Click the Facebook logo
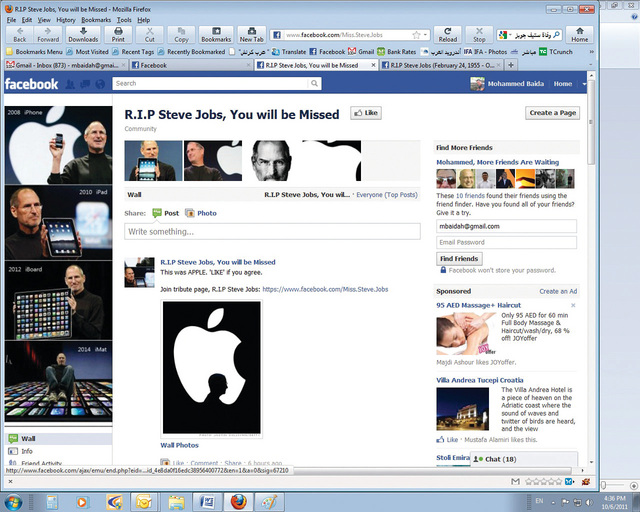 pos(31,84)
